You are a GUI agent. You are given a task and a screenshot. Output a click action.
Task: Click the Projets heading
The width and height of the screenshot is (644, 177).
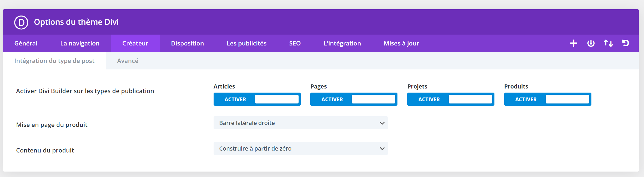(417, 87)
